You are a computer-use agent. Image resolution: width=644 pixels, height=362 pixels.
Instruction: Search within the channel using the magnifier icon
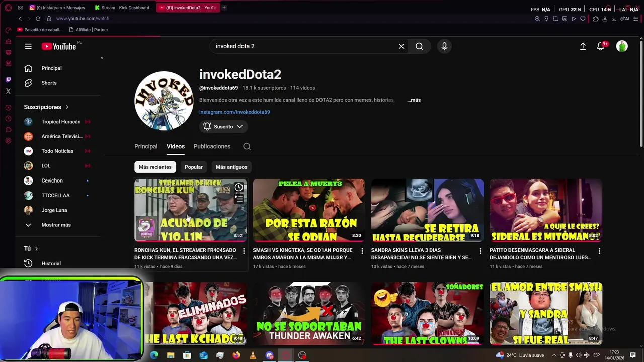[x=247, y=146]
